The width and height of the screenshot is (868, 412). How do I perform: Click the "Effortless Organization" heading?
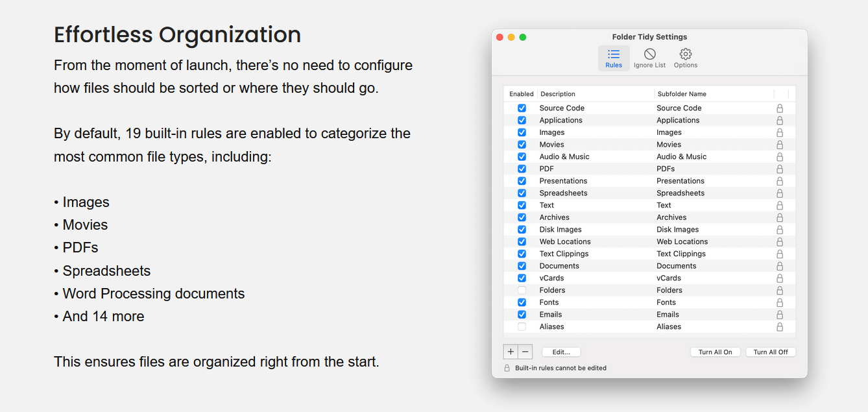pyautogui.click(x=177, y=34)
